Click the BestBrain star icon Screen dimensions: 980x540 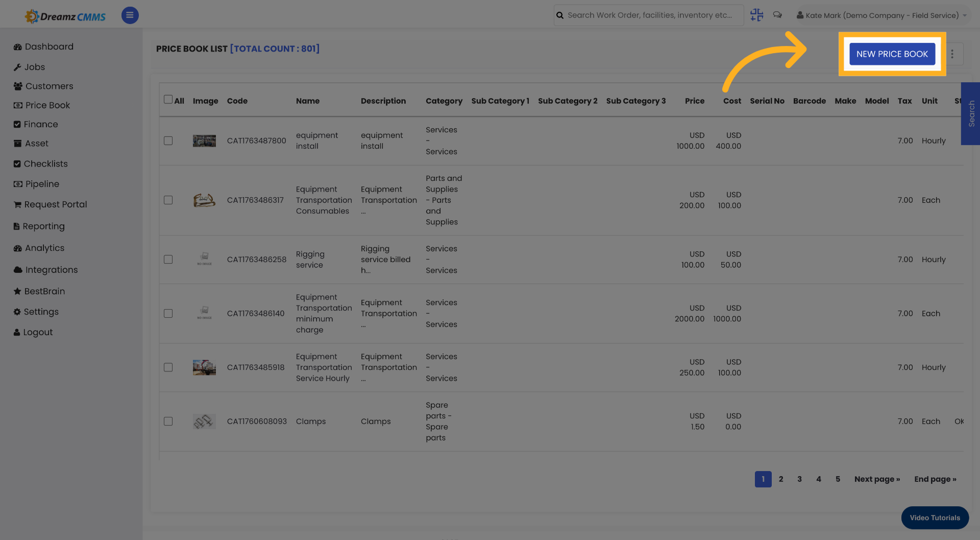coord(17,291)
